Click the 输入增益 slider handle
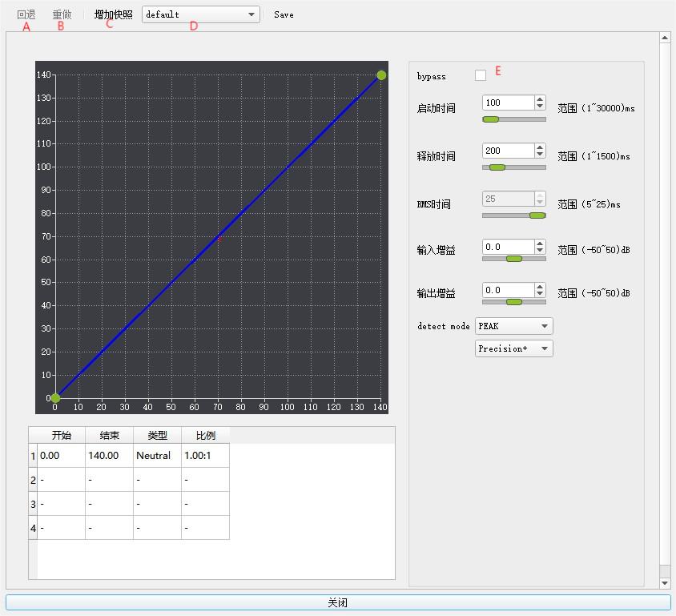676x616 pixels. (x=514, y=259)
